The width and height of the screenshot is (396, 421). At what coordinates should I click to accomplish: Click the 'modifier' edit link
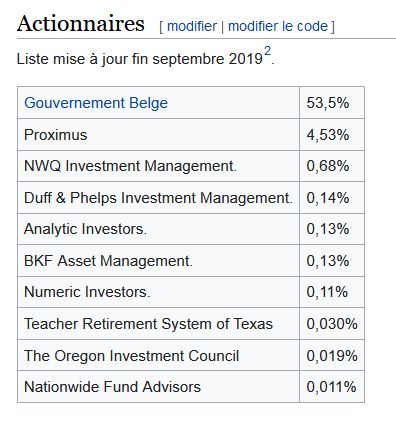pos(192,26)
